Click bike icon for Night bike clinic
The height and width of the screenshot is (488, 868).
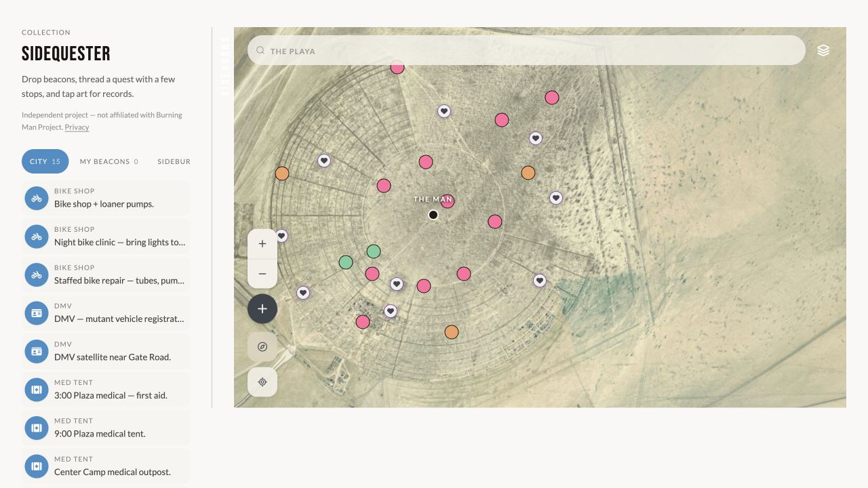point(37,237)
